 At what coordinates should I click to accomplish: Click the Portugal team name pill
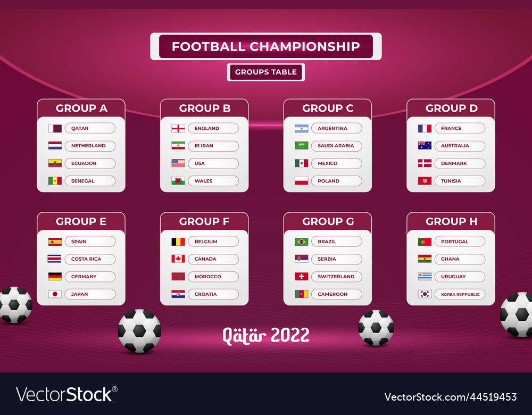(460, 242)
